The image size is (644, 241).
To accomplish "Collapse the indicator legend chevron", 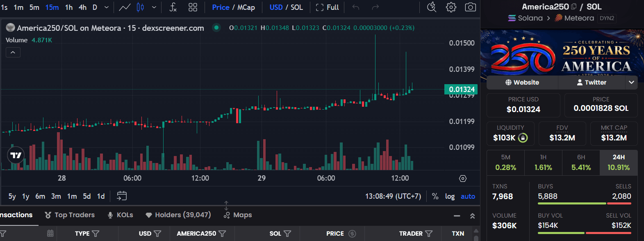I will [x=13, y=53].
